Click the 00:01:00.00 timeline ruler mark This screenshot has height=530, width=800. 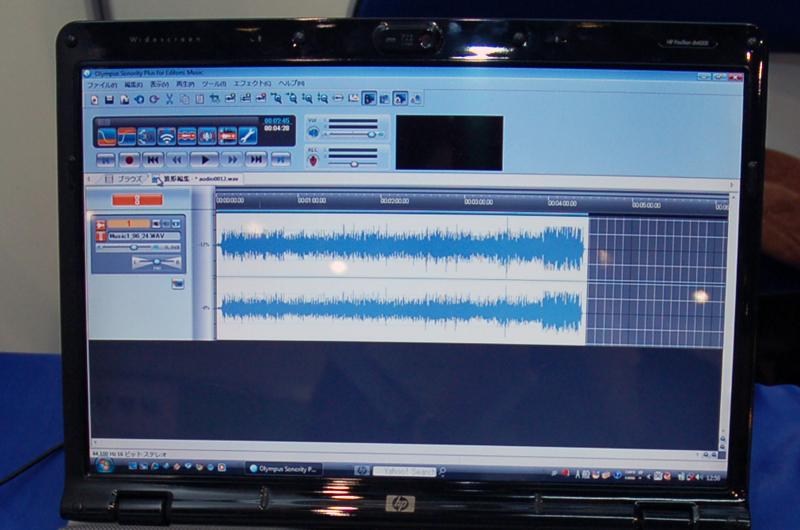click(312, 200)
